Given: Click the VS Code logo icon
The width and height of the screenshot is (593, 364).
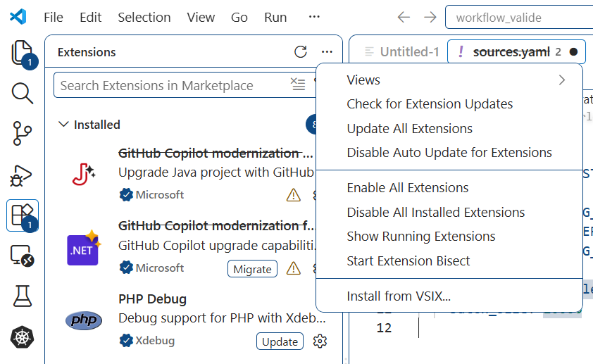Looking at the screenshot, I should (18, 17).
